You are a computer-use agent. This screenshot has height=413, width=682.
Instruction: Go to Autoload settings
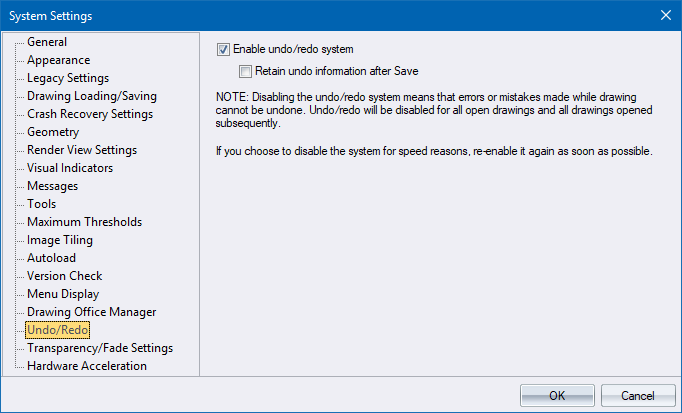(51, 258)
